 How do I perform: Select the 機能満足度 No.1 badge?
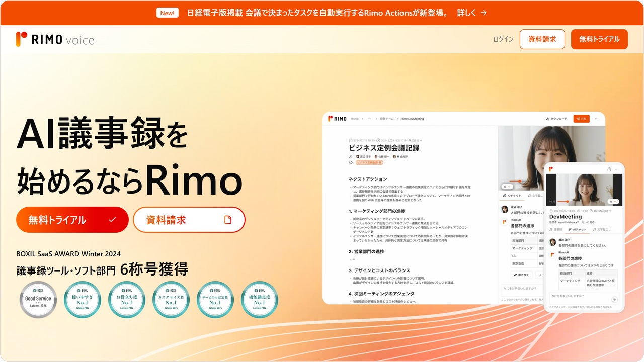click(x=260, y=300)
